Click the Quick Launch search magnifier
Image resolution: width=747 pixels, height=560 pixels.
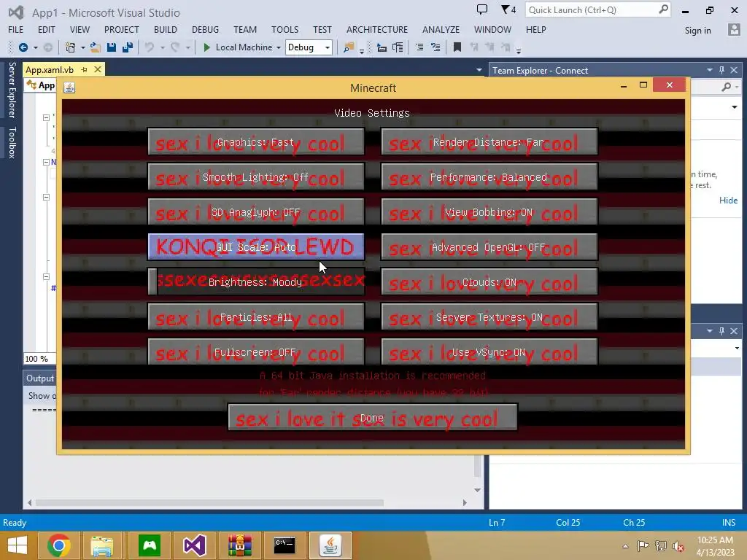point(663,9)
